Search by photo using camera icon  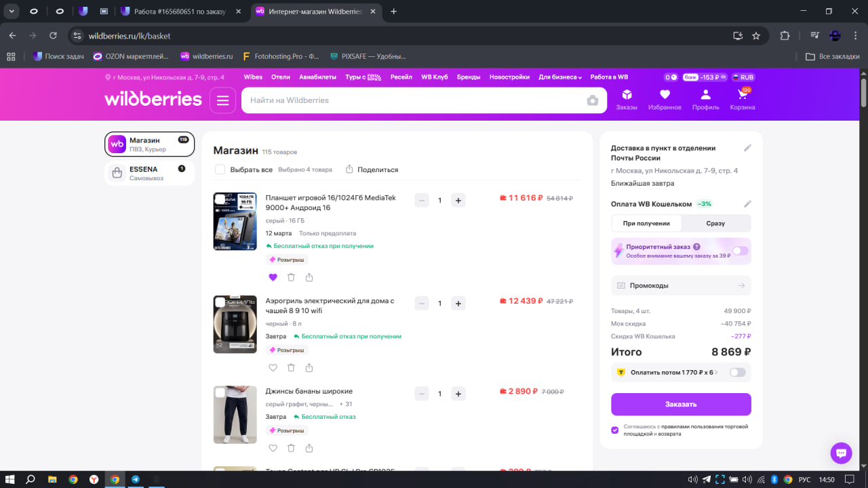(593, 100)
